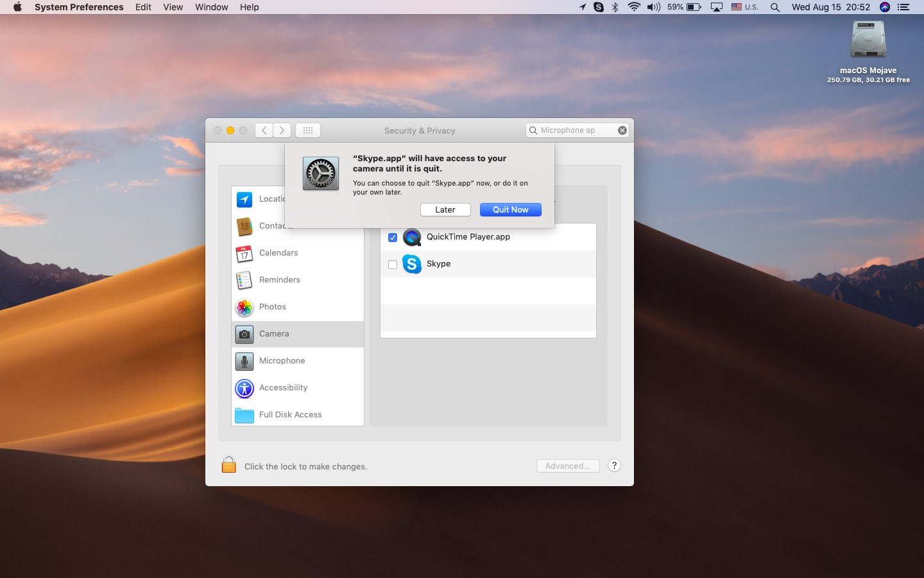The width and height of the screenshot is (924, 578).
Task: Open the U.S. input source menu
Action: (x=744, y=7)
